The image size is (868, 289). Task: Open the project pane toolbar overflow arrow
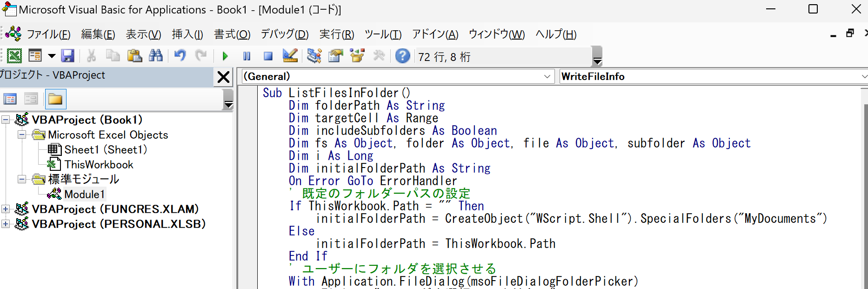(x=228, y=99)
